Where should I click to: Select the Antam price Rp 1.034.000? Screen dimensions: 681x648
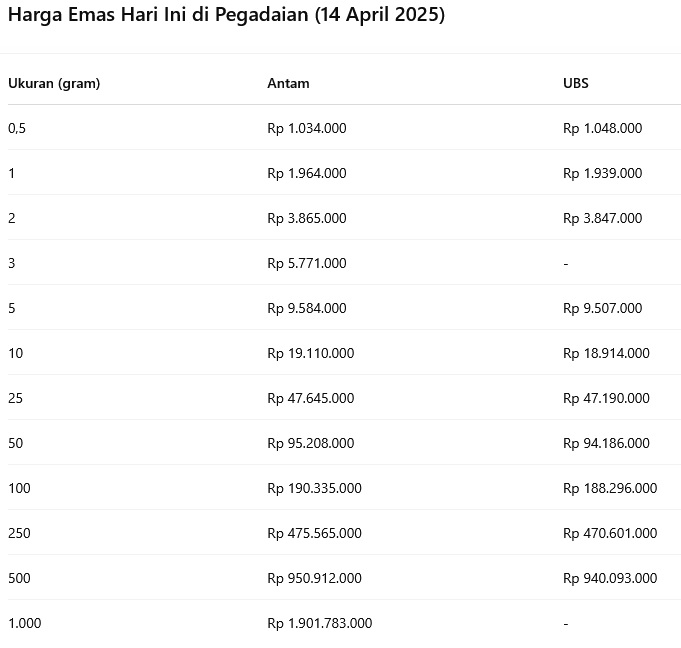(x=307, y=128)
